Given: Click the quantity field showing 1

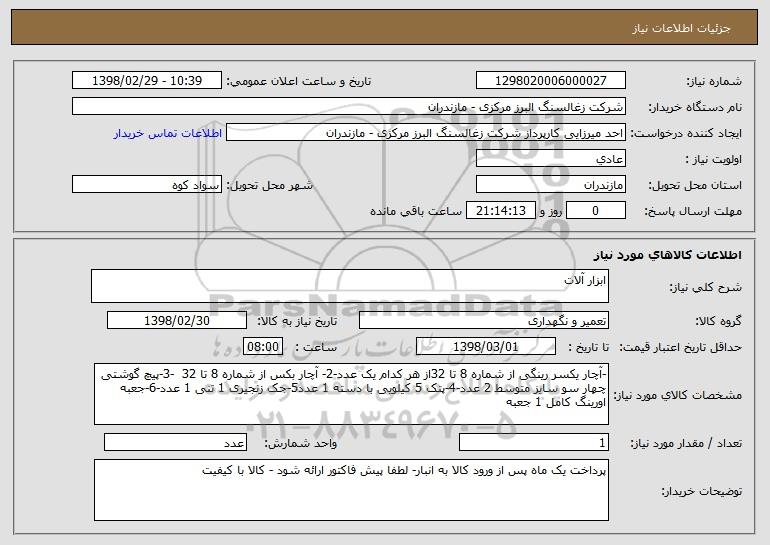Looking at the screenshot, I should pos(534,442).
